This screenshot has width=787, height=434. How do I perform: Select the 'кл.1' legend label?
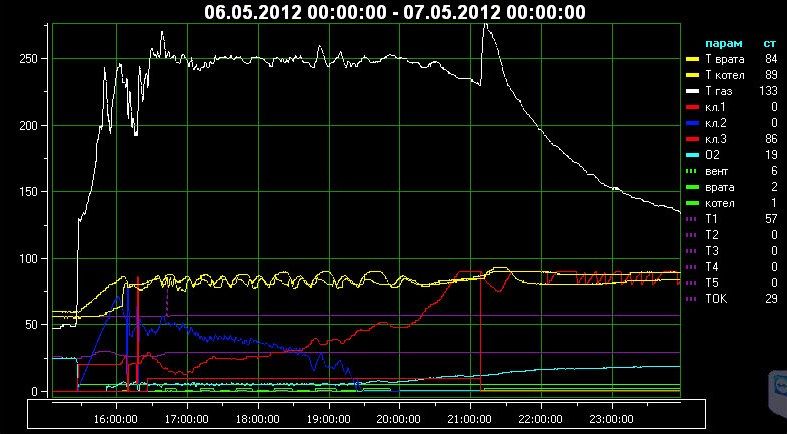point(715,107)
